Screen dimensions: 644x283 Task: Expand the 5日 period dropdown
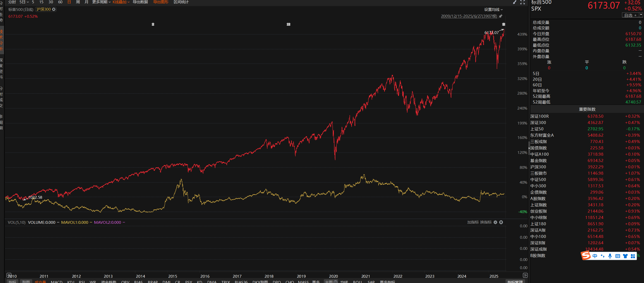[x=24, y=2]
